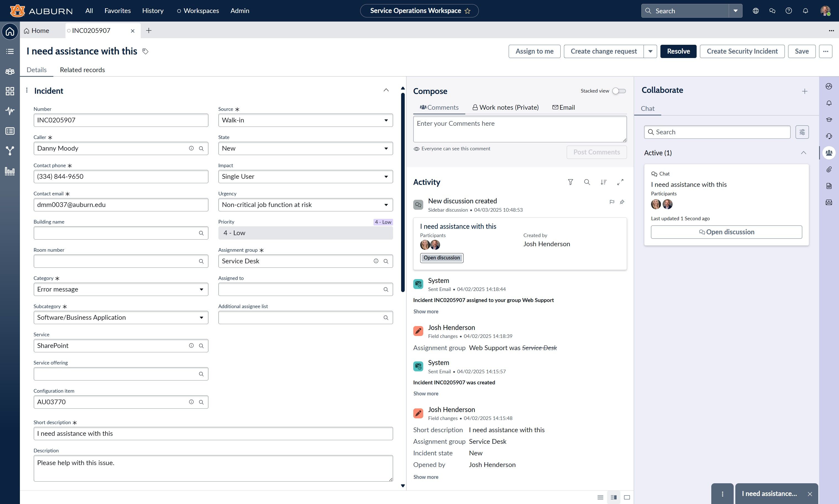Select the headset agent assist icon
Image resolution: width=839 pixels, height=504 pixels.
click(829, 136)
